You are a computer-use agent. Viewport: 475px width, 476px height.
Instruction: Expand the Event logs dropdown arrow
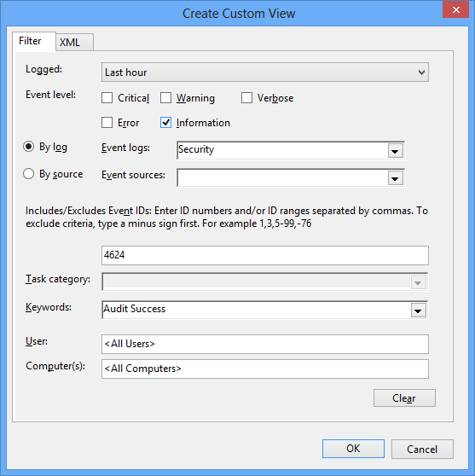coord(395,151)
